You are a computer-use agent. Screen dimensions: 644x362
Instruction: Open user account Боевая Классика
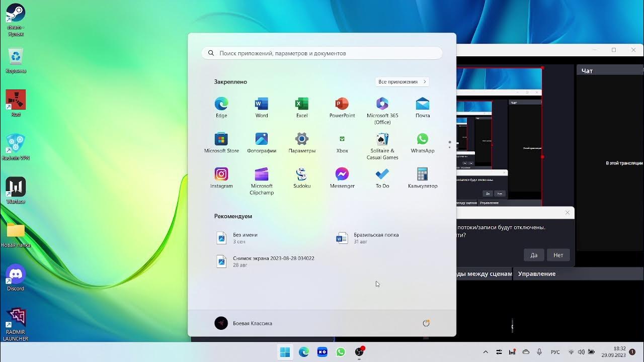(244, 323)
